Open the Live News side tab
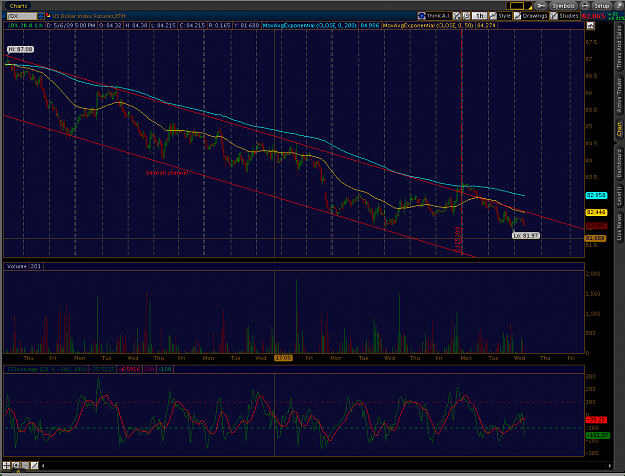This screenshot has width=625, height=476. tap(619, 227)
